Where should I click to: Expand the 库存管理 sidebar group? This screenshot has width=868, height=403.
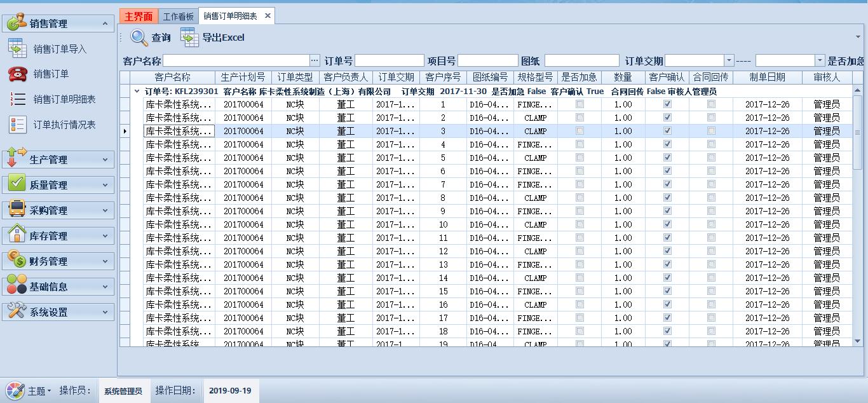(x=105, y=236)
